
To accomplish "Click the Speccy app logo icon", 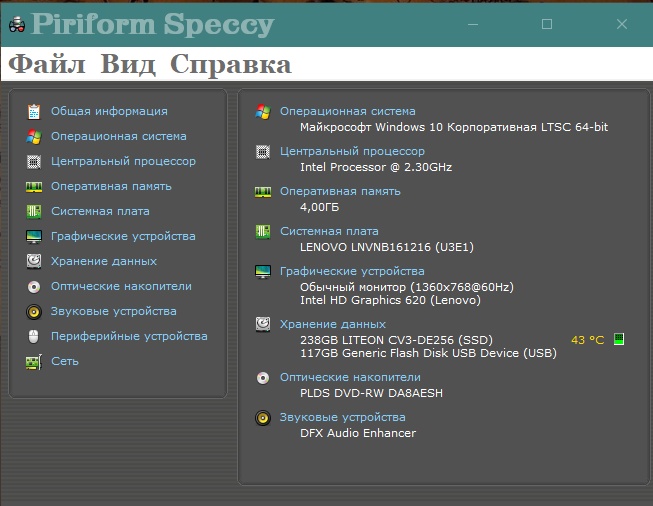I will 17,25.
